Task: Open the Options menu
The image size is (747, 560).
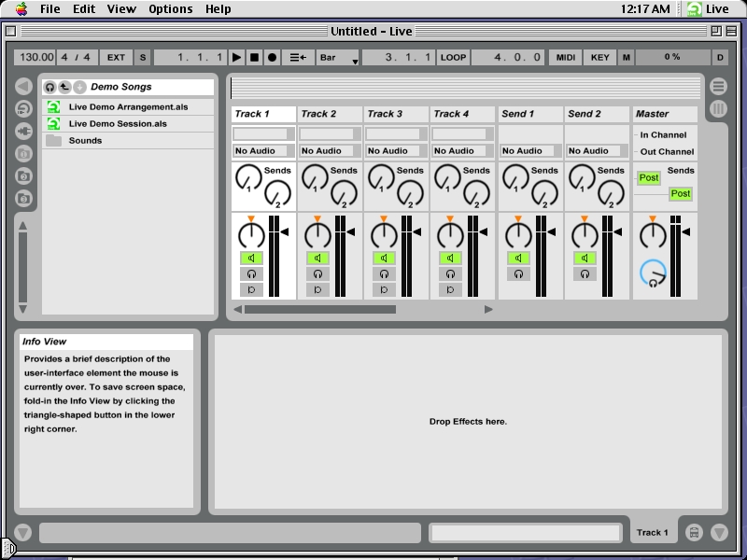Action: coord(171,8)
